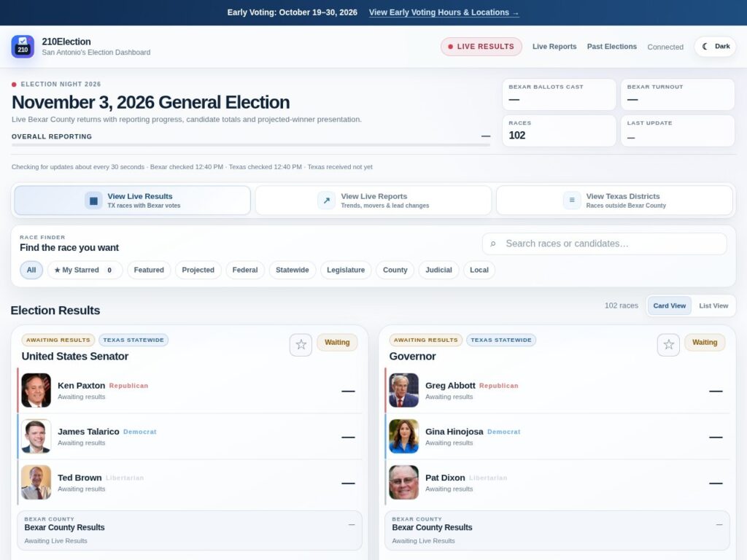747x560 pixels.
Task: Select the All filter chip
Action: 31,270
